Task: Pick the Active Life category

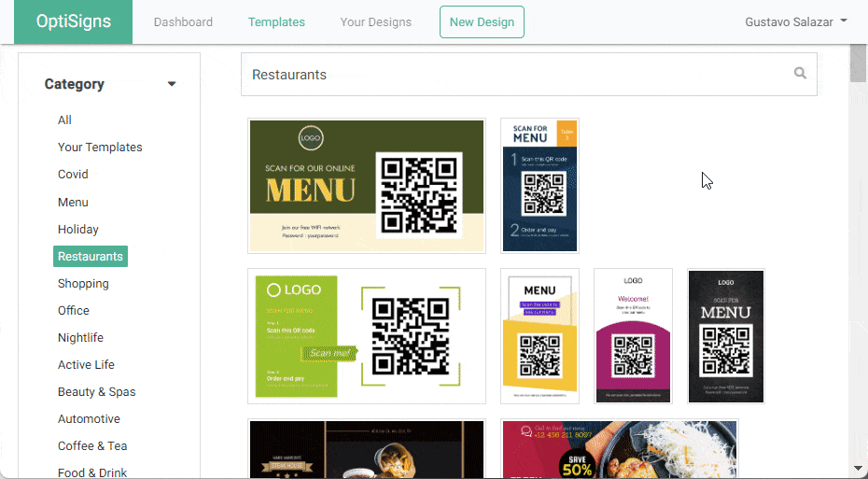Action: [x=87, y=365]
